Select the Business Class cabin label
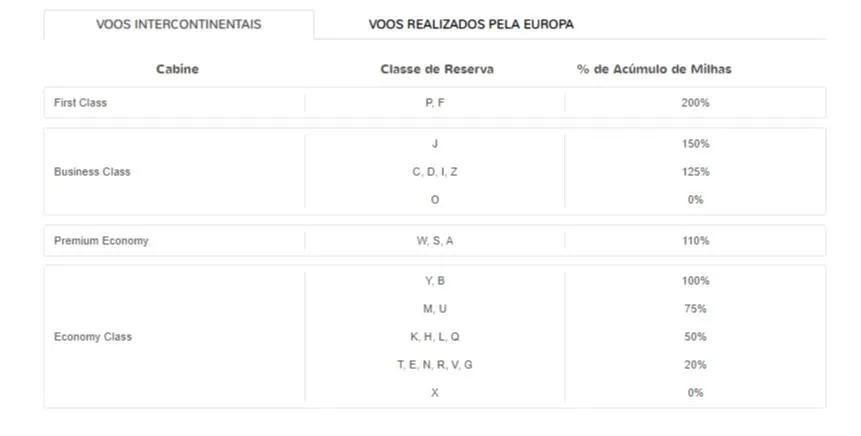The image size is (861, 436). coord(92,172)
